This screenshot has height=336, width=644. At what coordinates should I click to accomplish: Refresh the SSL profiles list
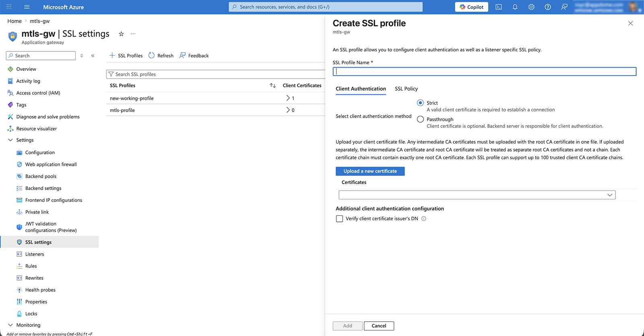161,56
